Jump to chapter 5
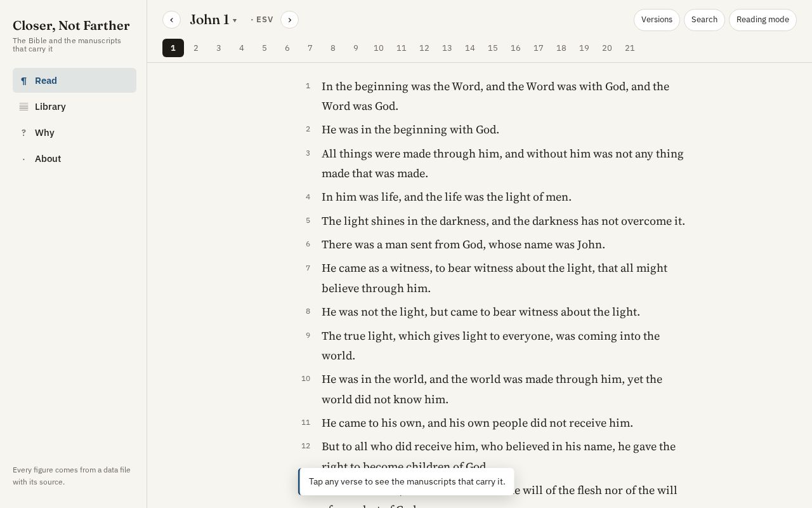This screenshot has height=508, width=812. point(265,48)
